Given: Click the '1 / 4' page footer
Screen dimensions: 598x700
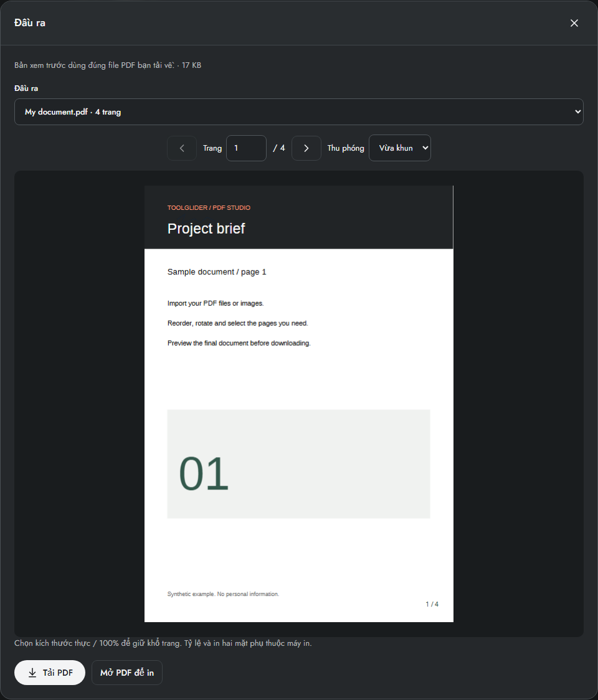Looking at the screenshot, I should click(432, 604).
